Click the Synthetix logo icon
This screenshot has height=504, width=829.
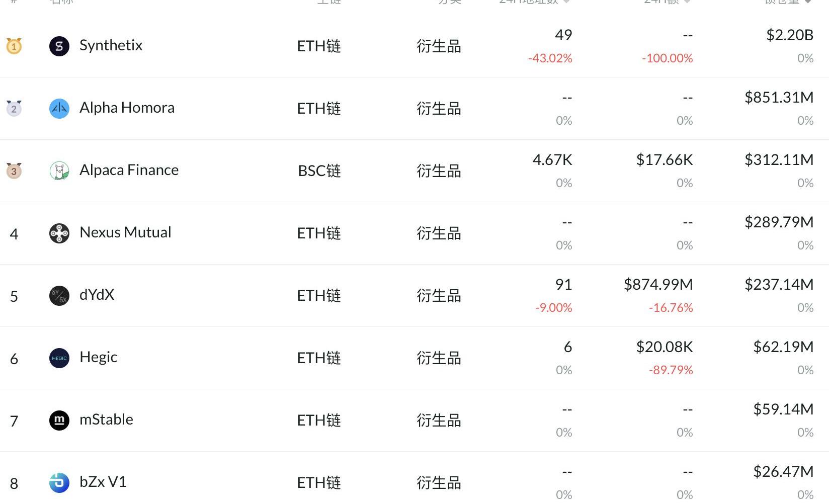pyautogui.click(x=59, y=46)
